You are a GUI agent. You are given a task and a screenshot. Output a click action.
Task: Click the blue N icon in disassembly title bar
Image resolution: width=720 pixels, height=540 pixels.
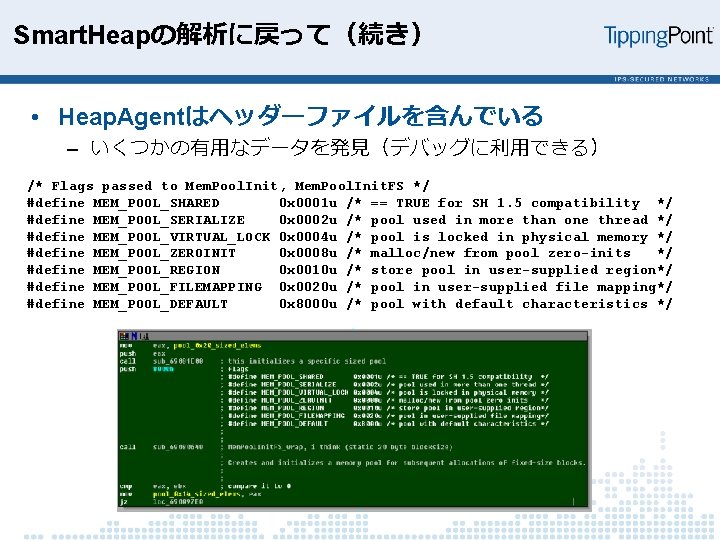[134, 336]
